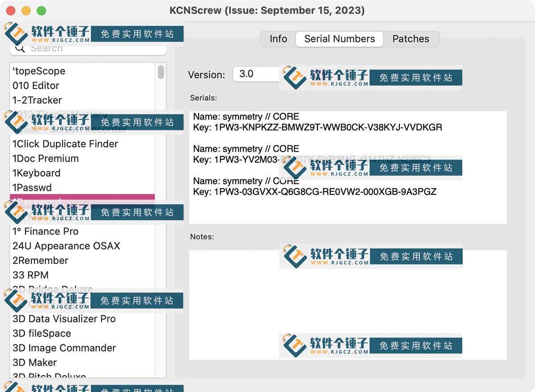
Task: Open the Patches tab
Action: 411,39
